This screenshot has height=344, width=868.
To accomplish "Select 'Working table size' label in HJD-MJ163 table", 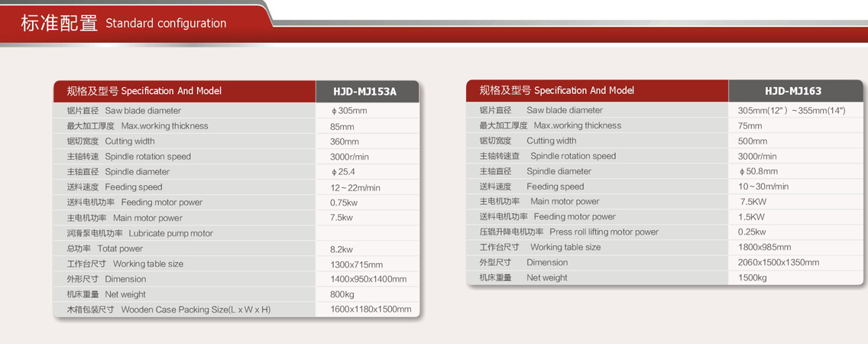I will pos(565,247).
